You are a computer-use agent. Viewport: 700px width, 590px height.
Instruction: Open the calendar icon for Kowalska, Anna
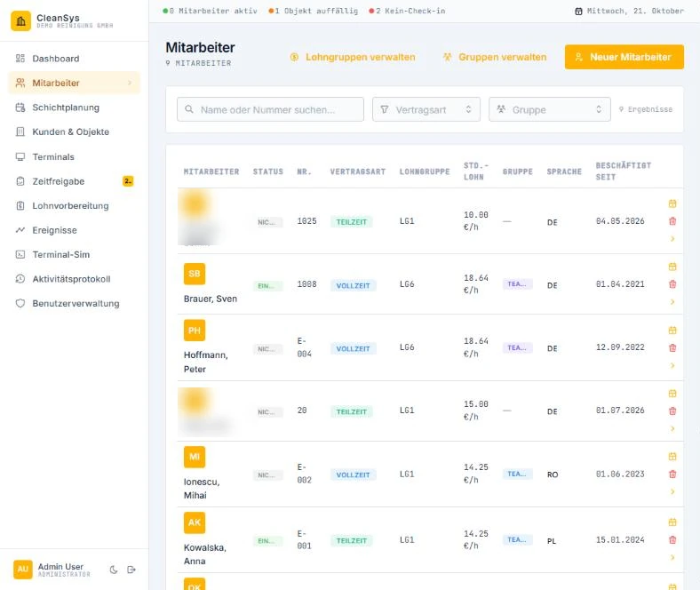pos(672,522)
